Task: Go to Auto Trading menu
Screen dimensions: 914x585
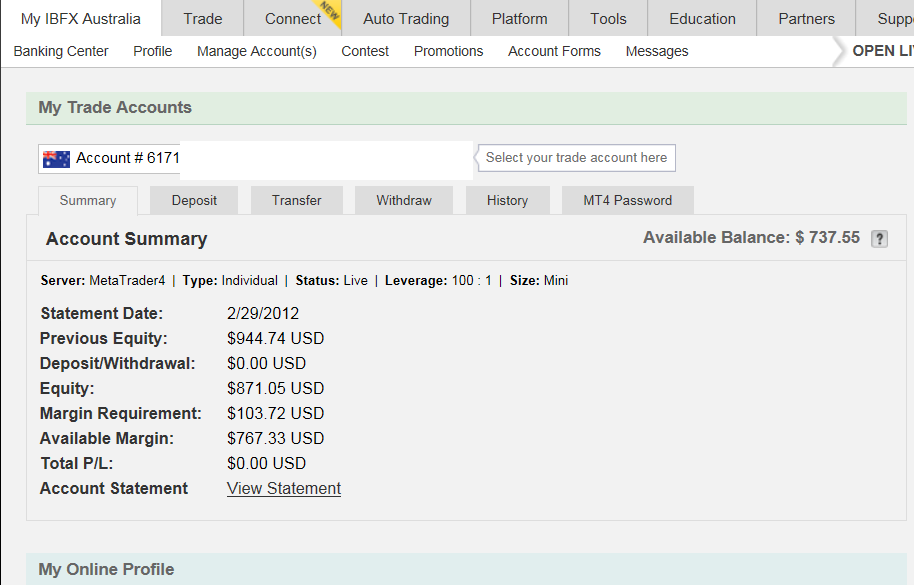Action: [406, 19]
